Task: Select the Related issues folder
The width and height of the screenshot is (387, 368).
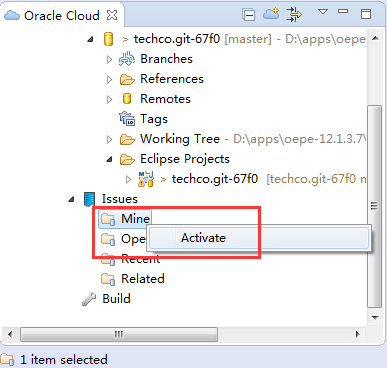Action: click(133, 279)
